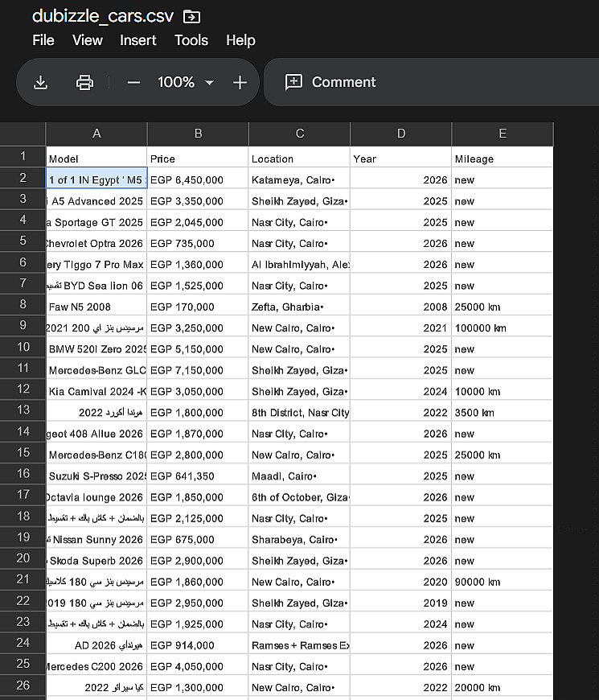Open the File menu
Screen dimensions: 599x700
pyautogui.click(x=43, y=40)
